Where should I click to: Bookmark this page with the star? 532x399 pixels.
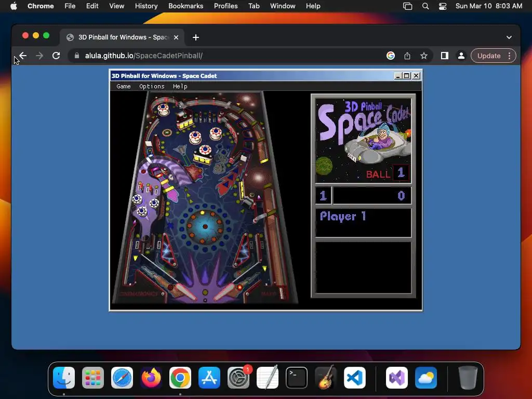click(x=424, y=56)
